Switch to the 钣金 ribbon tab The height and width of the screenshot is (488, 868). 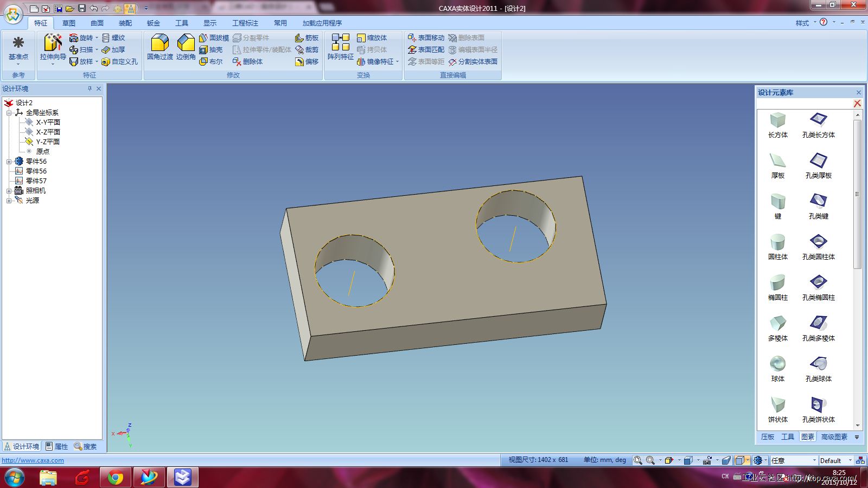click(154, 23)
